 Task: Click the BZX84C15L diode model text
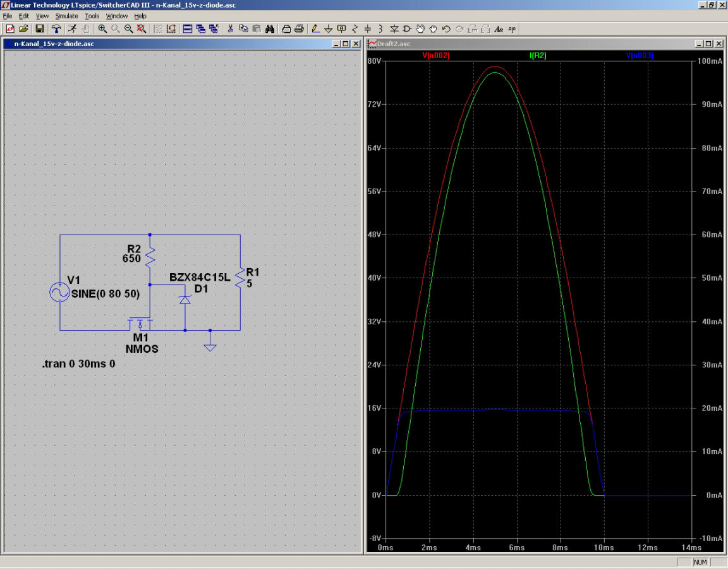point(200,278)
